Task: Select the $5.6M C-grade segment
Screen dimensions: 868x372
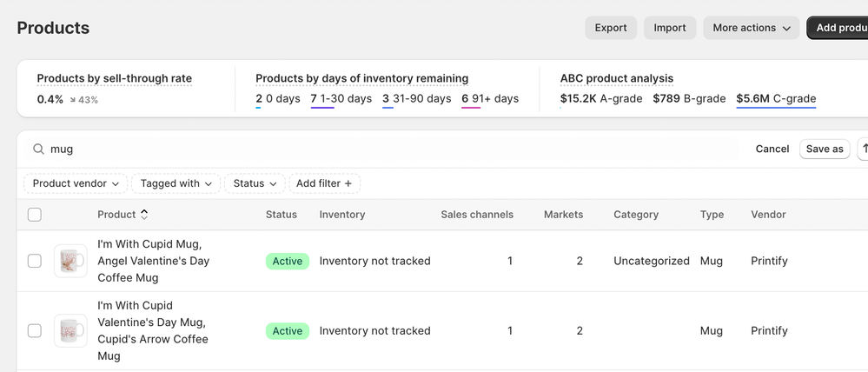Action: [x=776, y=99]
